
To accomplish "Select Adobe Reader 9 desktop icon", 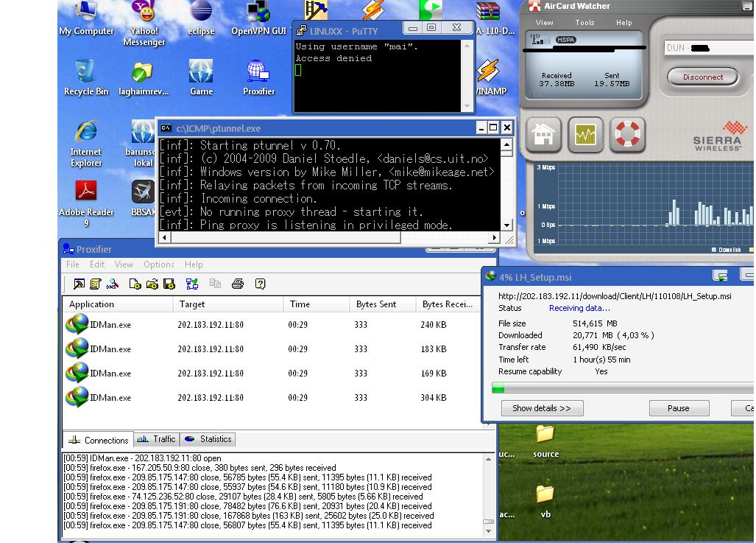I will point(86,203).
